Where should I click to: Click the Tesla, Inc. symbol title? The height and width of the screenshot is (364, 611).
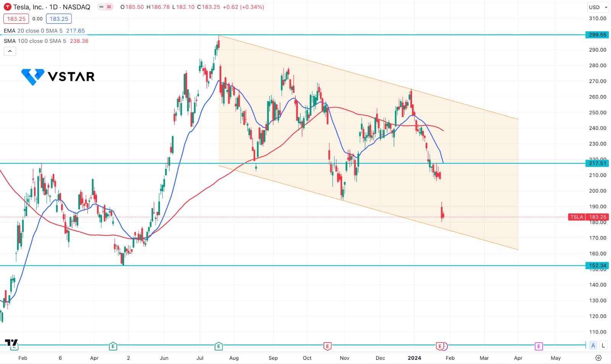tap(28, 7)
